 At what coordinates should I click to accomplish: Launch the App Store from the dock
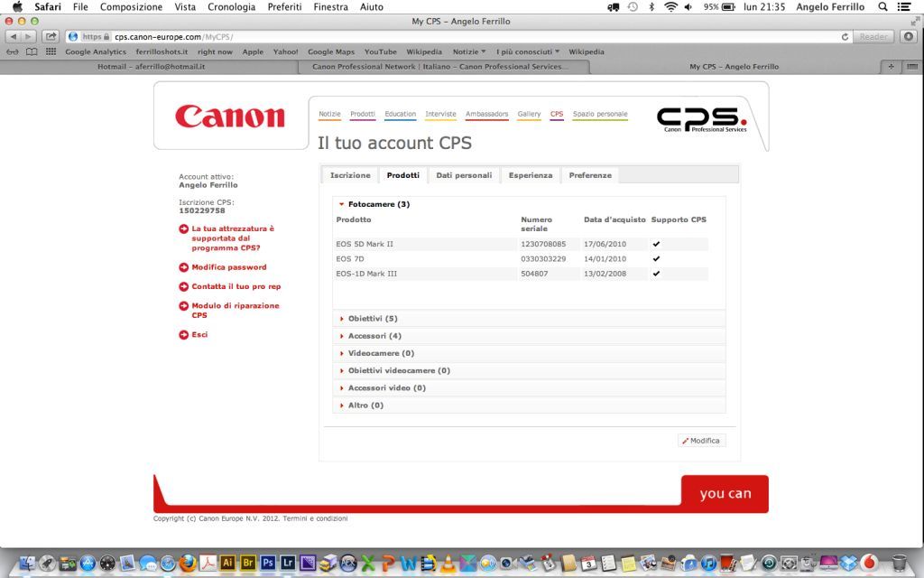click(88, 564)
